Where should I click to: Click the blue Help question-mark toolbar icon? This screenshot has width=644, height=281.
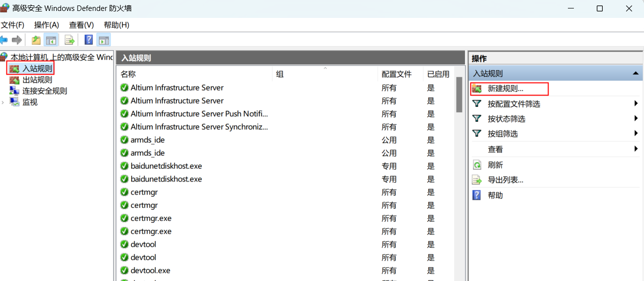click(89, 40)
